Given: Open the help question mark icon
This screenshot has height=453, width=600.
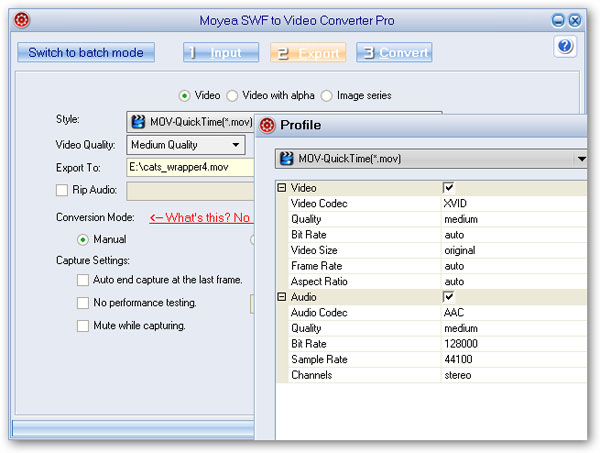Looking at the screenshot, I should point(565,46).
